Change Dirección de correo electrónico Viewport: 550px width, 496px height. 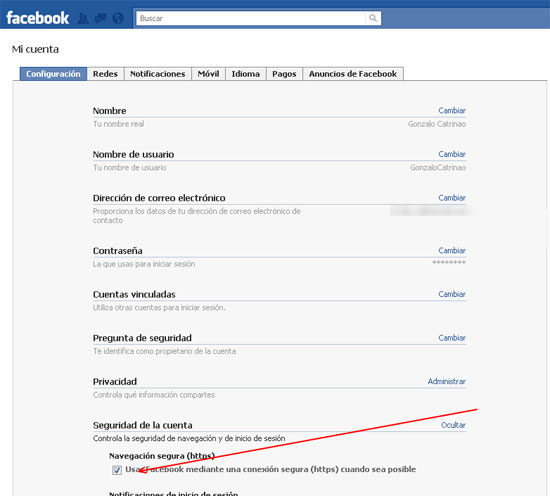452,198
